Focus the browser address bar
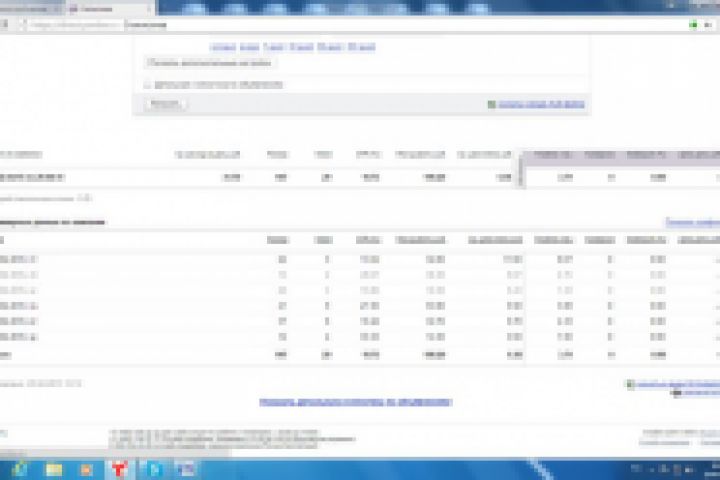 click(358, 25)
